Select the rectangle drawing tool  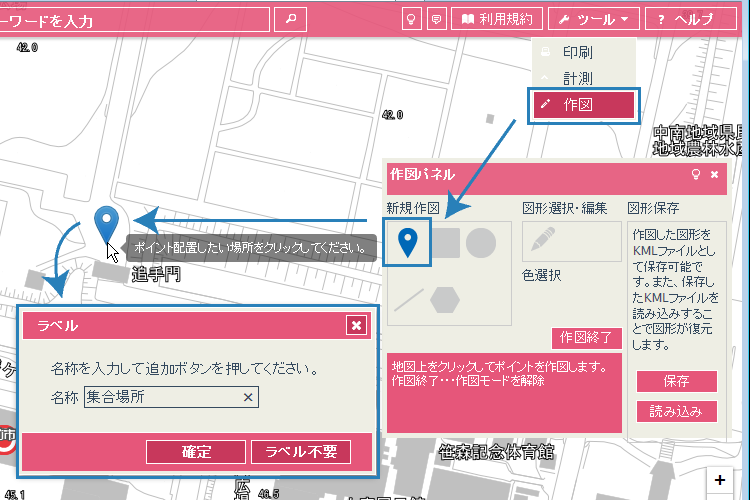[x=446, y=243]
